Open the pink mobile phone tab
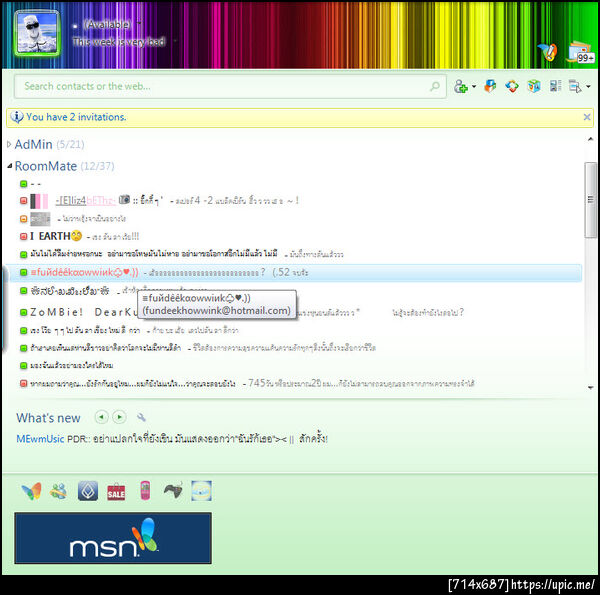 [x=145, y=491]
